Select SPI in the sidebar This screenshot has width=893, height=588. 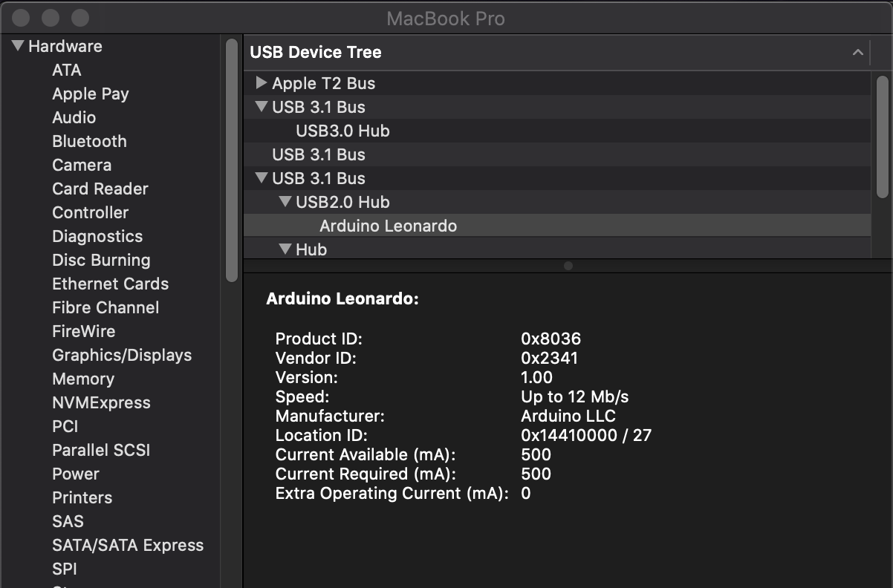pos(65,569)
